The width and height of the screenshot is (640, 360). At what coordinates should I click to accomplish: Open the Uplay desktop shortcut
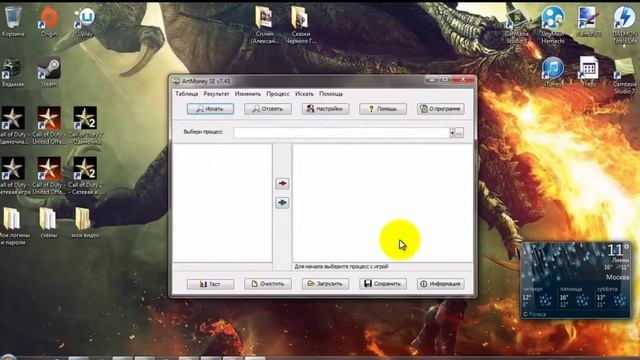(84, 22)
